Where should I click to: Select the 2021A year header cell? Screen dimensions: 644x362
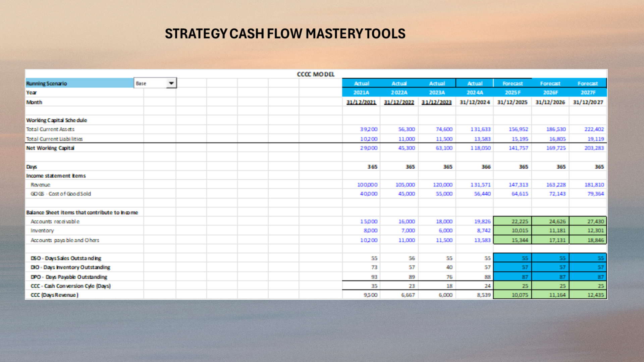[x=361, y=93]
